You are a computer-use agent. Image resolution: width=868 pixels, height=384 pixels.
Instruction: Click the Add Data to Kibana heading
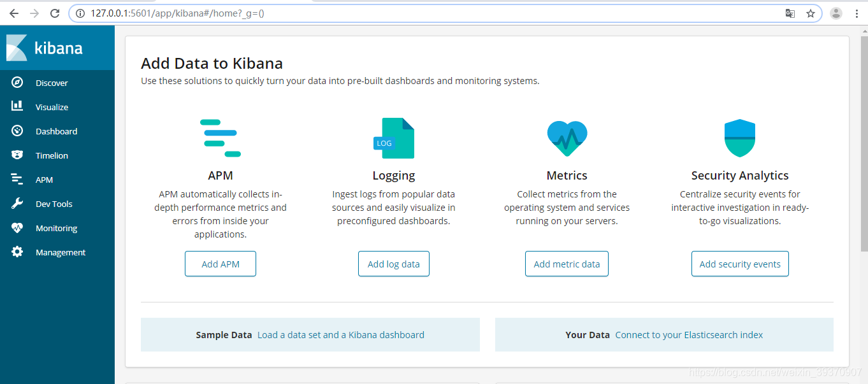coord(212,63)
